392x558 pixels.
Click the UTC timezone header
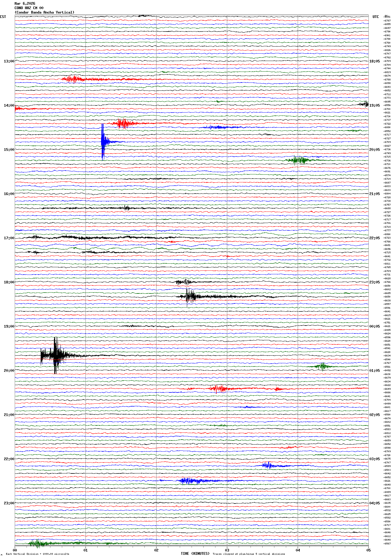click(x=375, y=17)
